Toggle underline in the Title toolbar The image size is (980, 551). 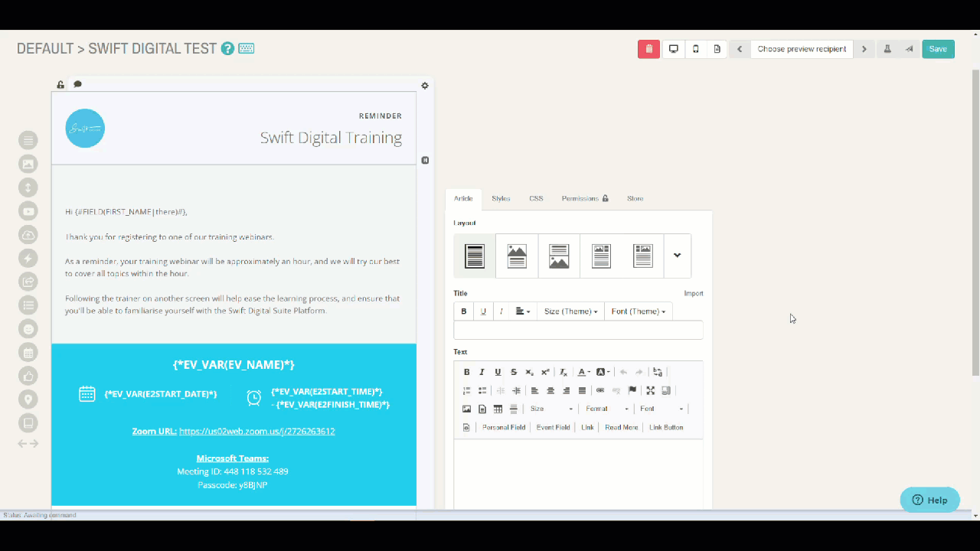click(483, 311)
